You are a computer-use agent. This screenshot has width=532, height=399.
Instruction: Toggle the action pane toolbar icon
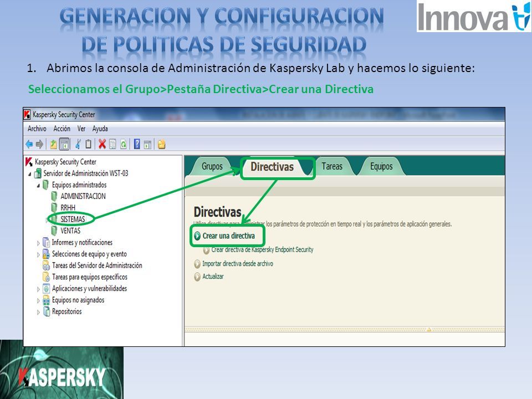pos(147,145)
